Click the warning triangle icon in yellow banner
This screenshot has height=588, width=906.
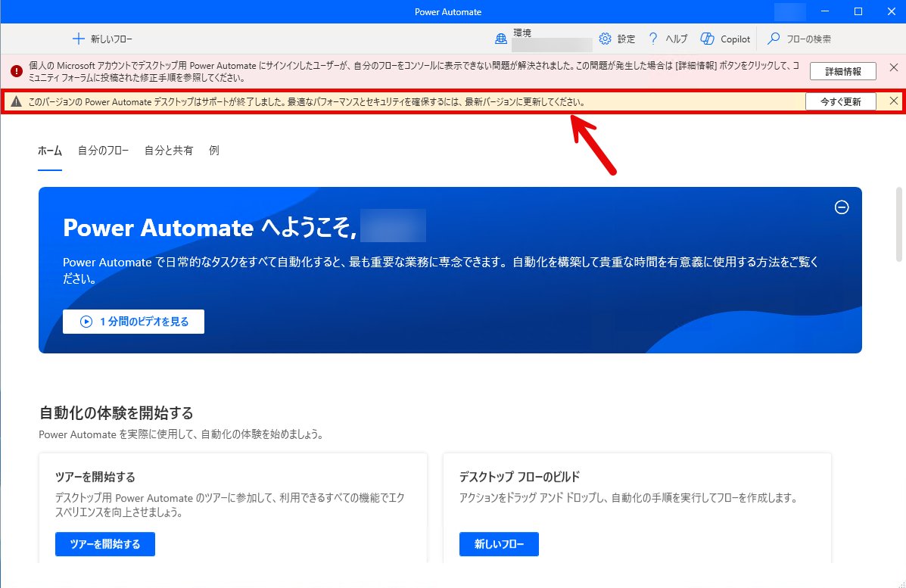tap(16, 101)
